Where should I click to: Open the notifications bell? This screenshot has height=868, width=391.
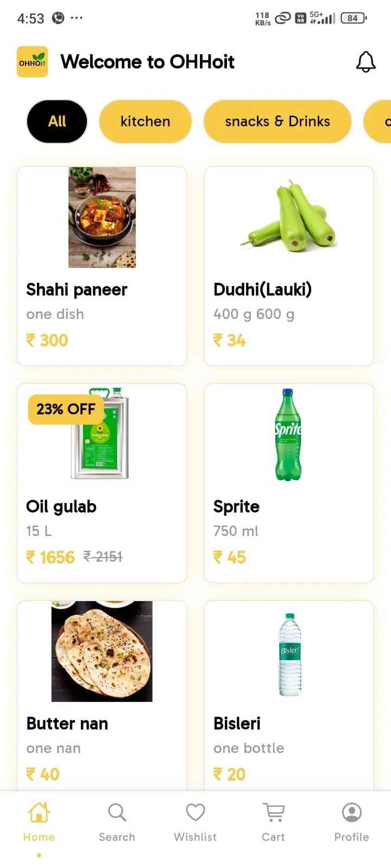click(365, 62)
